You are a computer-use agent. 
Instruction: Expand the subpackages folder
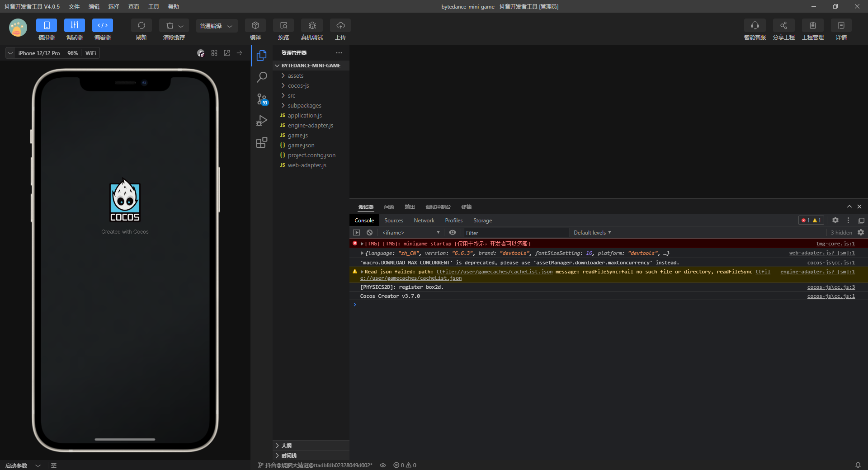304,106
